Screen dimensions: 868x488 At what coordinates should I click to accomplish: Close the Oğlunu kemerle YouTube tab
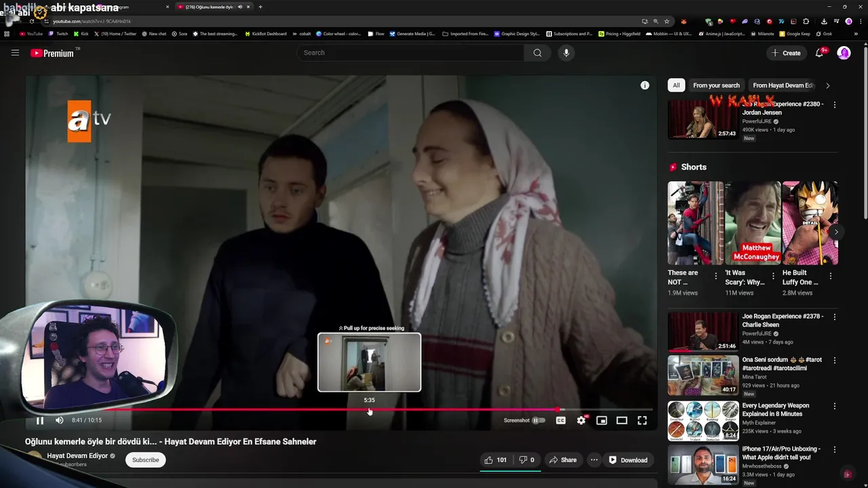248,7
